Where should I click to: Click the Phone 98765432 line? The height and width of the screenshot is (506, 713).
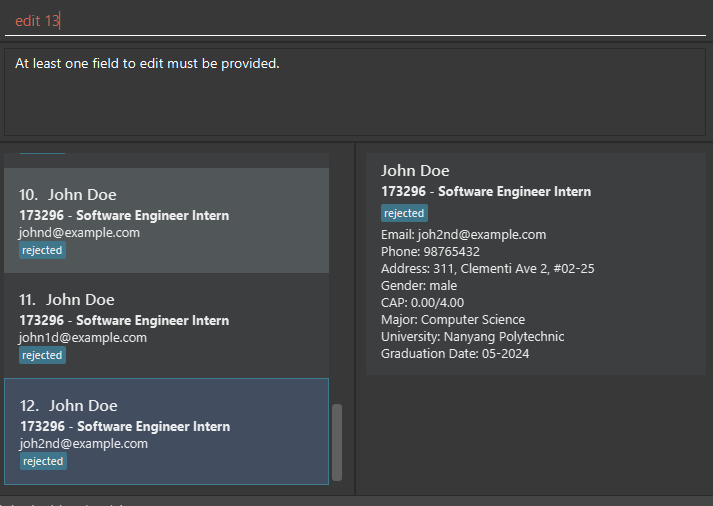(x=430, y=252)
